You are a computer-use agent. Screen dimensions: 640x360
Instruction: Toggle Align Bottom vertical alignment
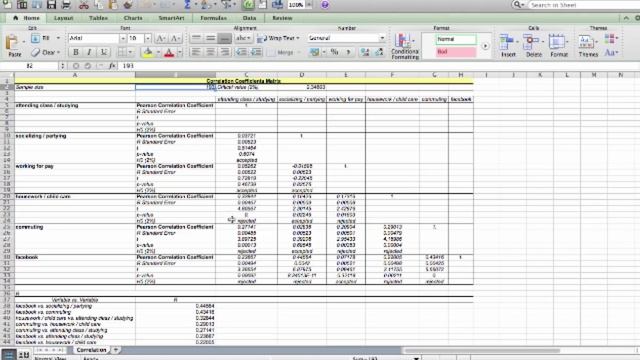(x=224, y=38)
